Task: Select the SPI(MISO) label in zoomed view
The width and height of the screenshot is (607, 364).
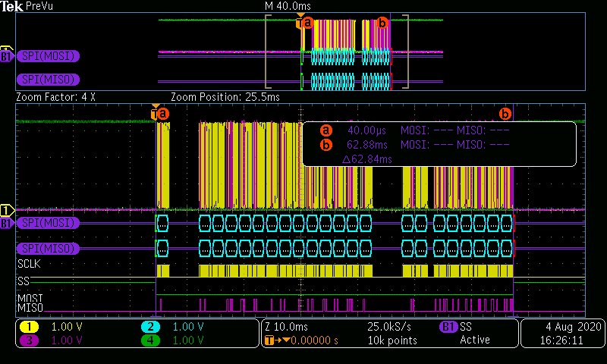Action: point(48,248)
